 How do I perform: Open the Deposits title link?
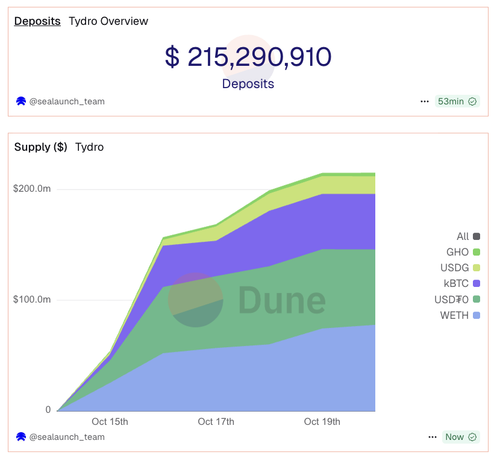(37, 21)
